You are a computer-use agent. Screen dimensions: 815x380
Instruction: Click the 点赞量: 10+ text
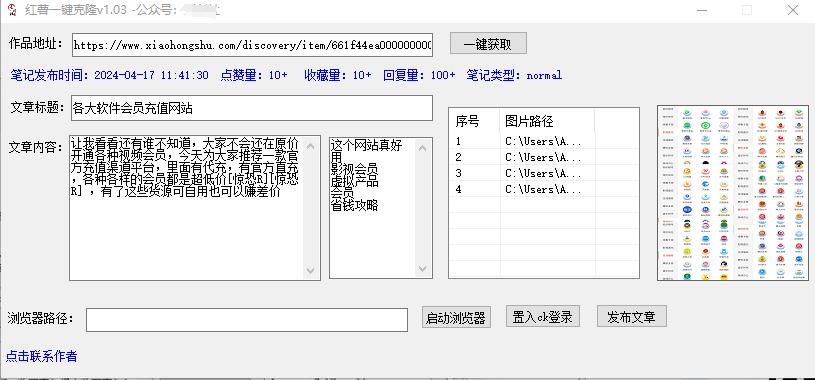pos(254,75)
